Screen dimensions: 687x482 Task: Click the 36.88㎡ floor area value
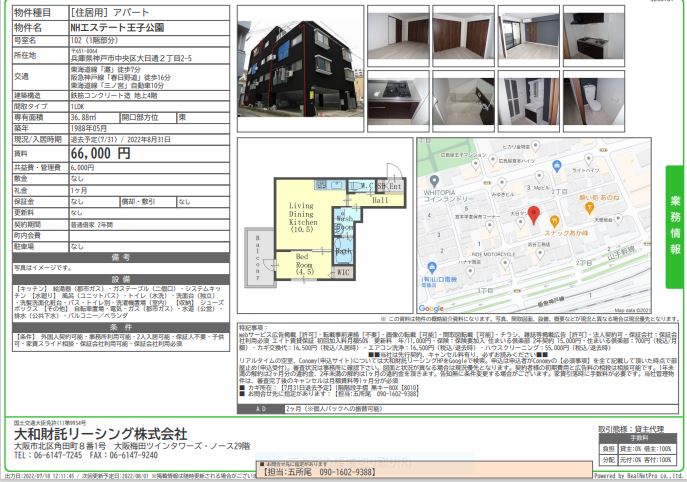tap(83, 117)
